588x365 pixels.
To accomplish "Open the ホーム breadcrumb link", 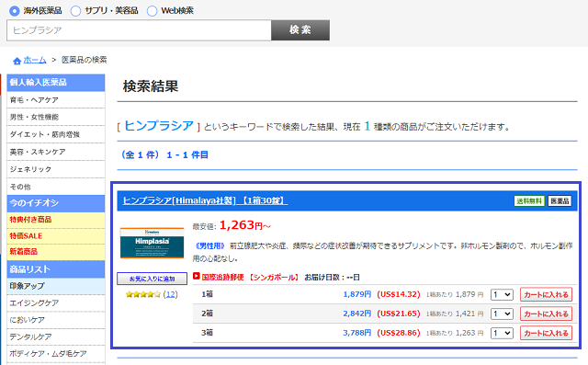I will pyautogui.click(x=35, y=60).
